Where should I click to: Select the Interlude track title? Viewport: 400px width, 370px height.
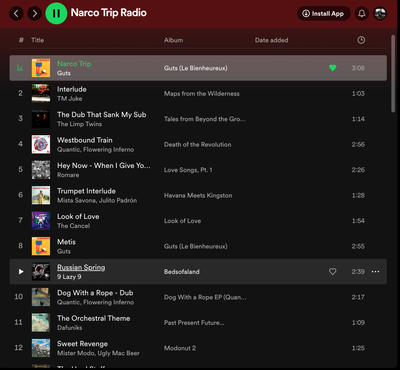point(72,89)
